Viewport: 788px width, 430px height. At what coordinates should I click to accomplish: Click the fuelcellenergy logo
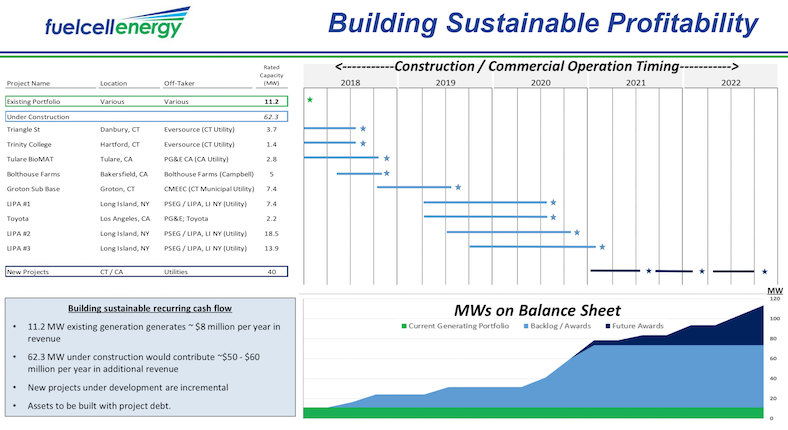coord(118,23)
